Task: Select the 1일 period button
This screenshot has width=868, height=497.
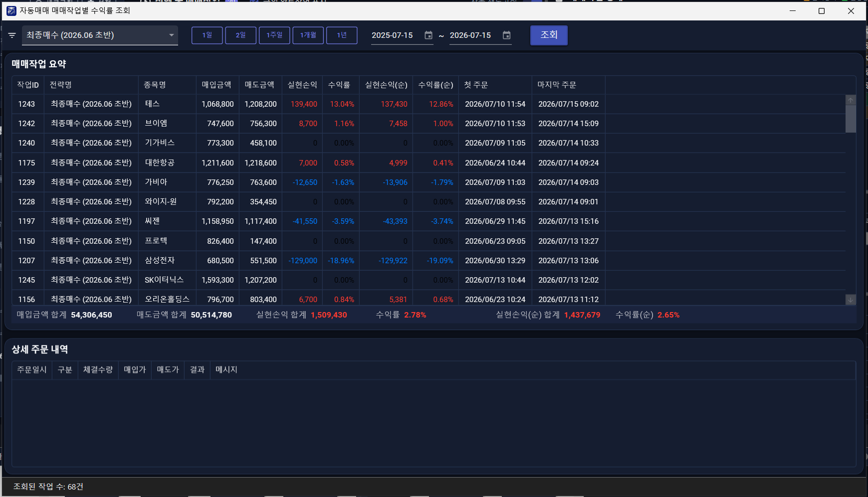Action: click(207, 35)
